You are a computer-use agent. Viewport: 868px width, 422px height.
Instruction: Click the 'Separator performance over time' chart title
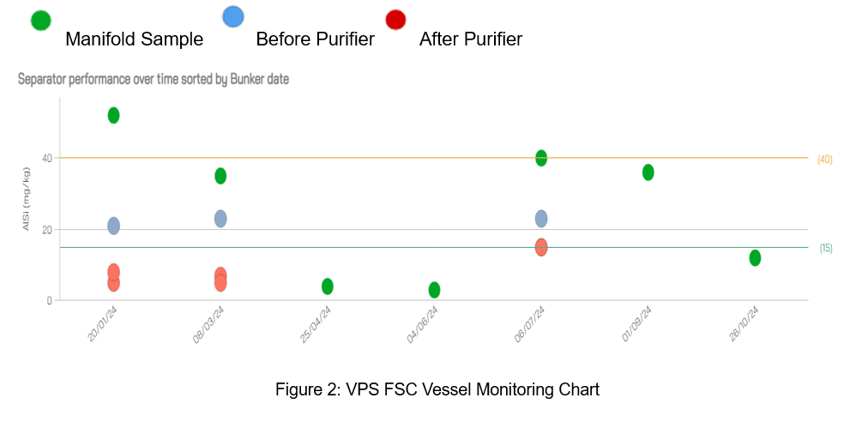(x=154, y=79)
